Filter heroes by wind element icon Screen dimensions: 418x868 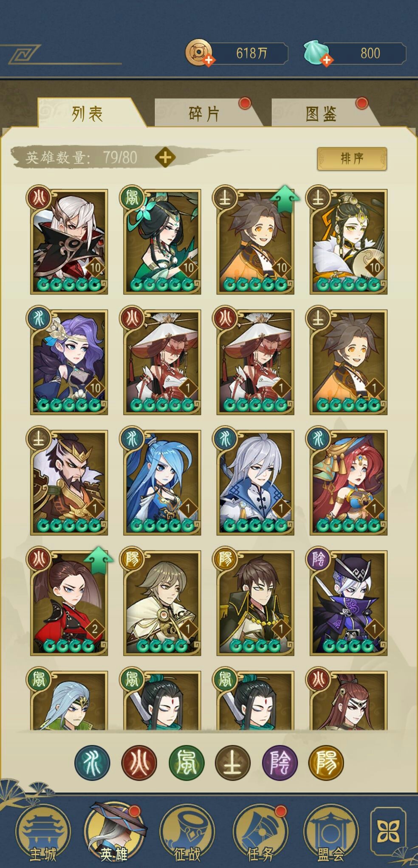186,763
